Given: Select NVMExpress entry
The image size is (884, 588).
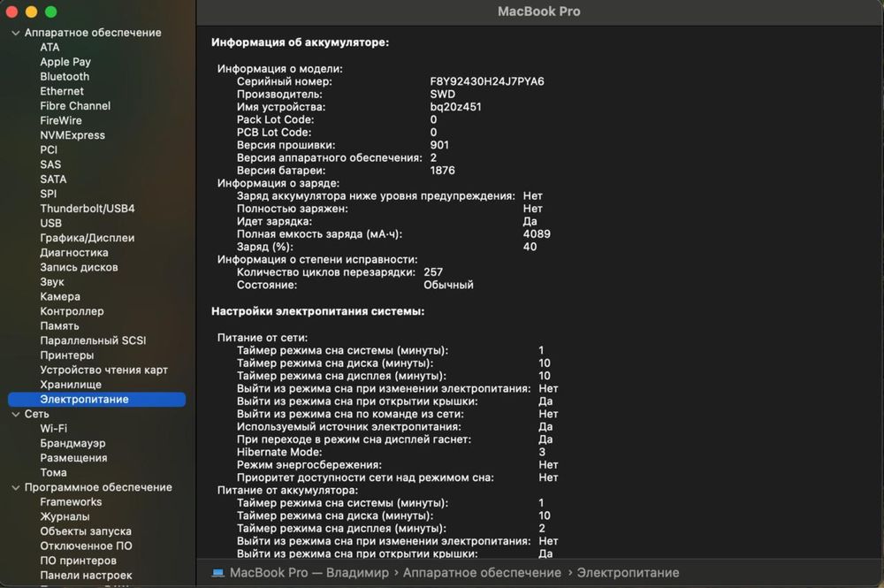Looking at the screenshot, I should 72,135.
